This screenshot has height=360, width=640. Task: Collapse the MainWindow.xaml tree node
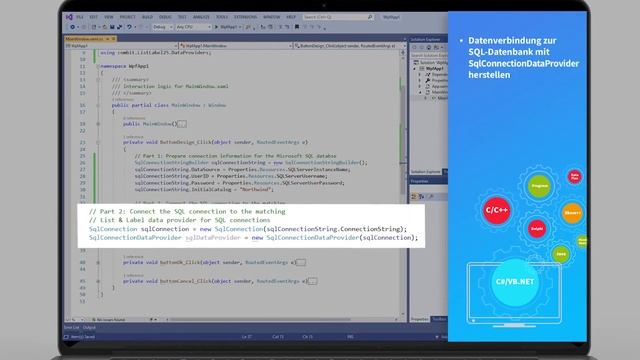[420, 92]
